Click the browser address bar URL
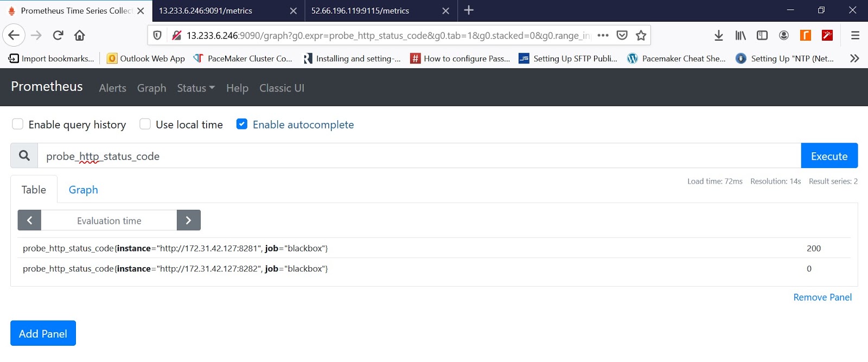The image size is (868, 362). (388, 35)
